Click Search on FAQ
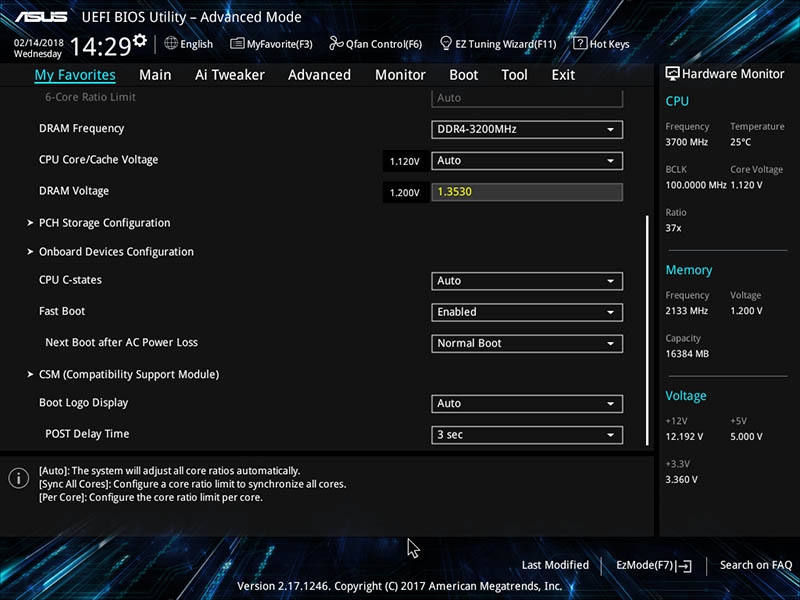Image resolution: width=800 pixels, height=600 pixels. [x=756, y=565]
